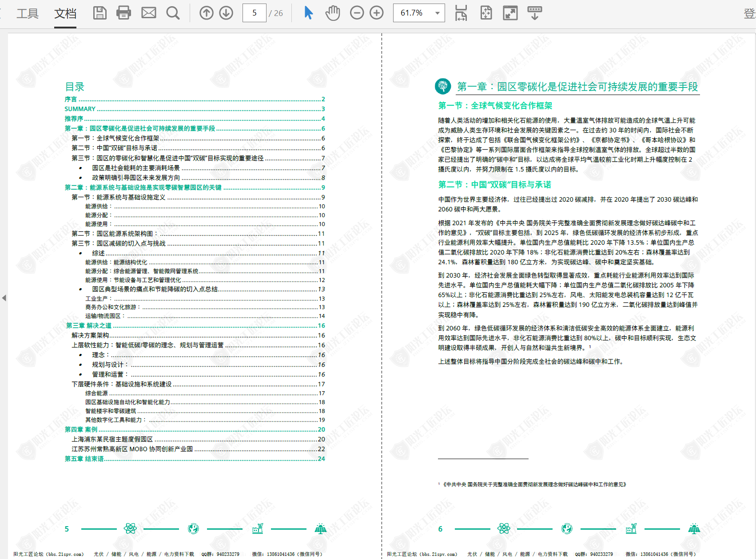Switch to the 文档 tab

[65, 14]
